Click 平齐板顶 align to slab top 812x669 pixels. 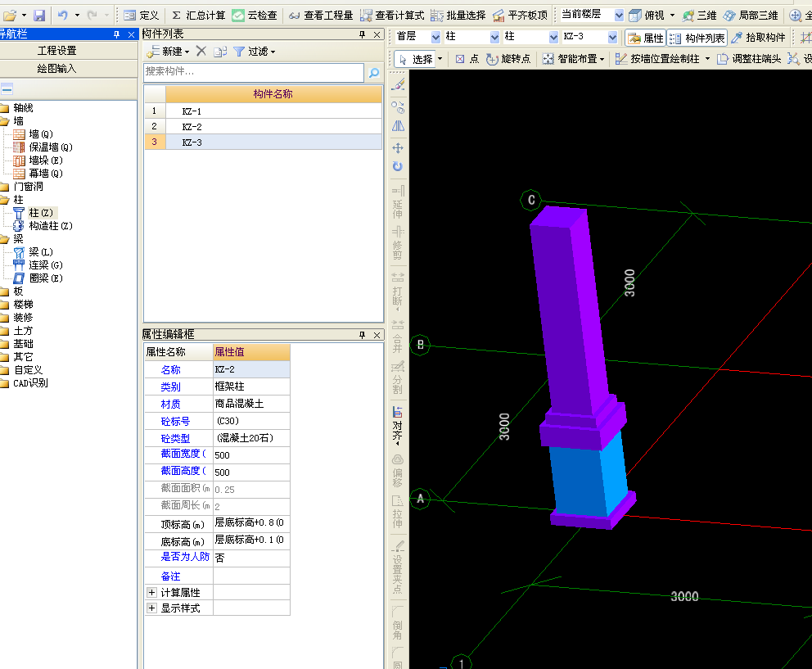(520, 16)
